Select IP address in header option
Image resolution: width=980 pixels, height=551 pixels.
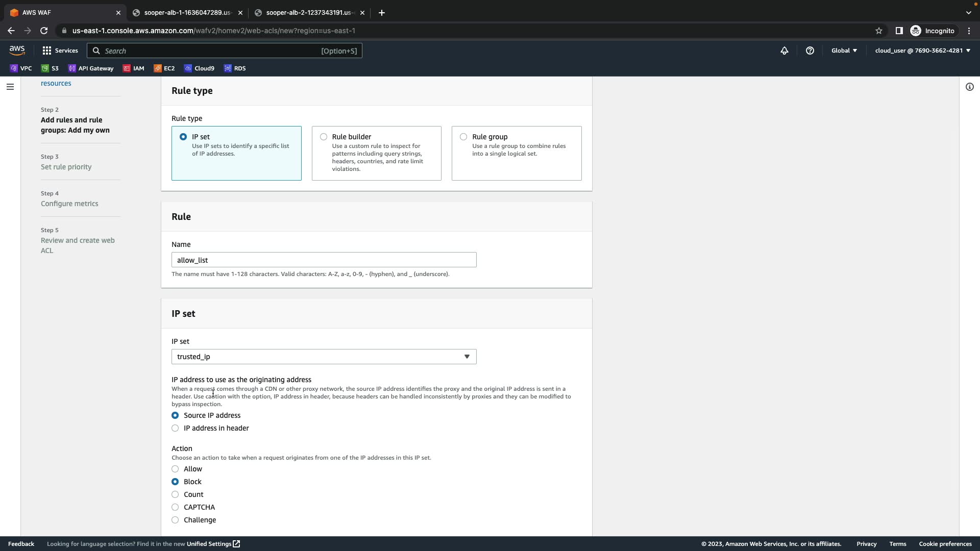click(175, 428)
